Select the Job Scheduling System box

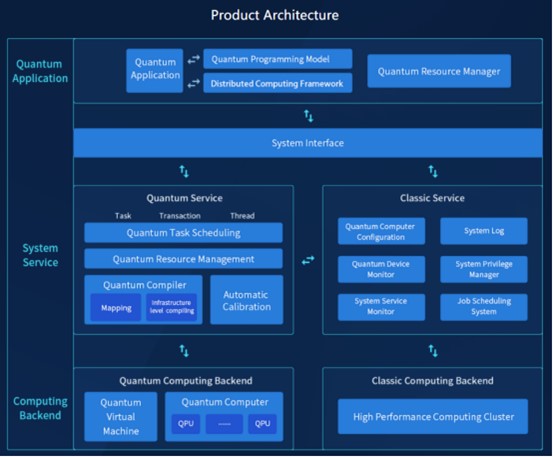coord(484,307)
